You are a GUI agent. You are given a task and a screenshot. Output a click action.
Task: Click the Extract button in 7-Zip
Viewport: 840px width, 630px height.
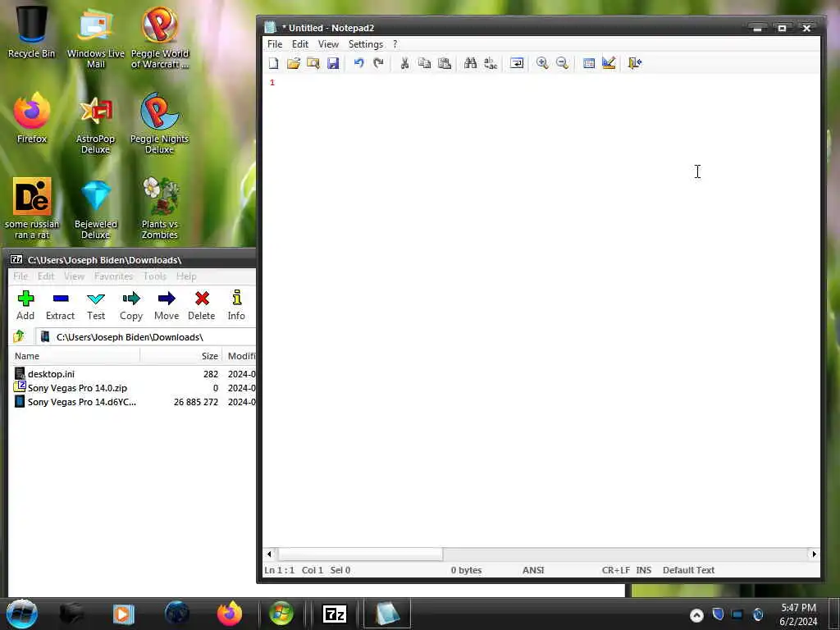60,305
